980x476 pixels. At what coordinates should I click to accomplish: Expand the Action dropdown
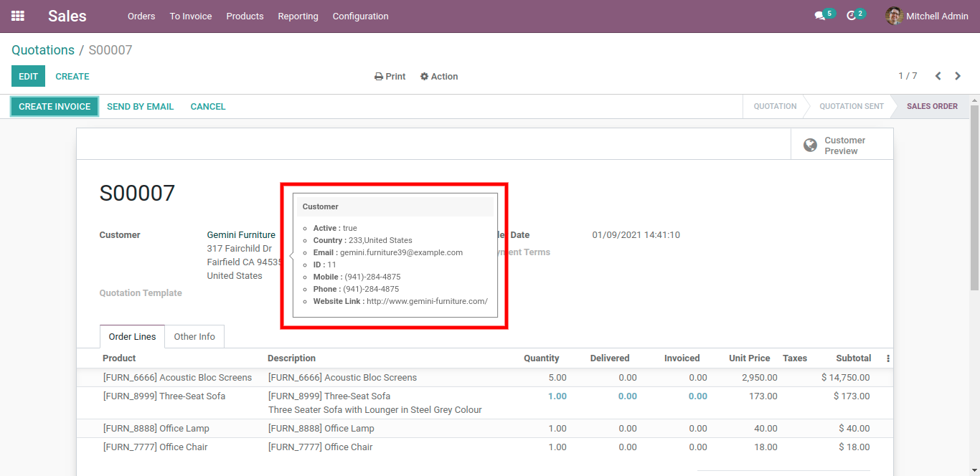coord(439,77)
